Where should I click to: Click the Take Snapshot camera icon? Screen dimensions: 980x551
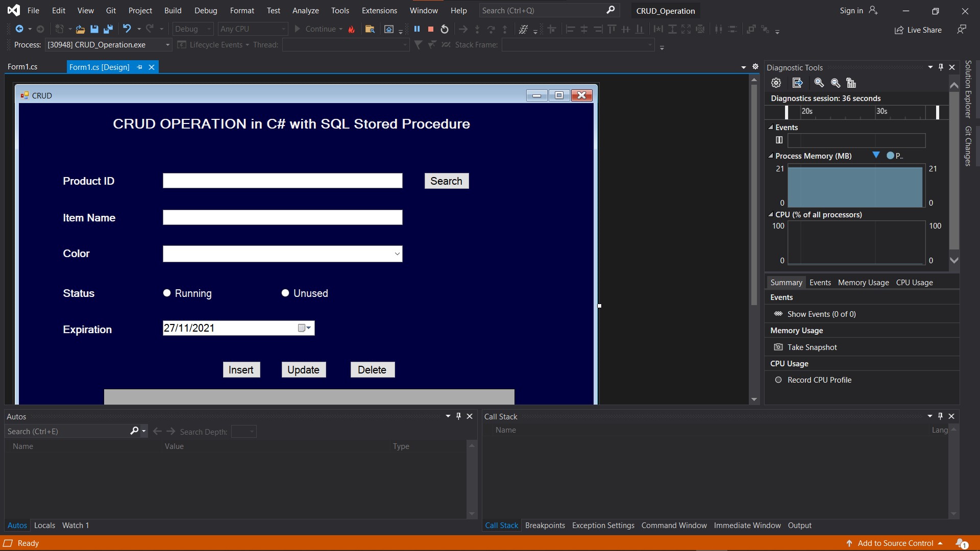pyautogui.click(x=778, y=347)
